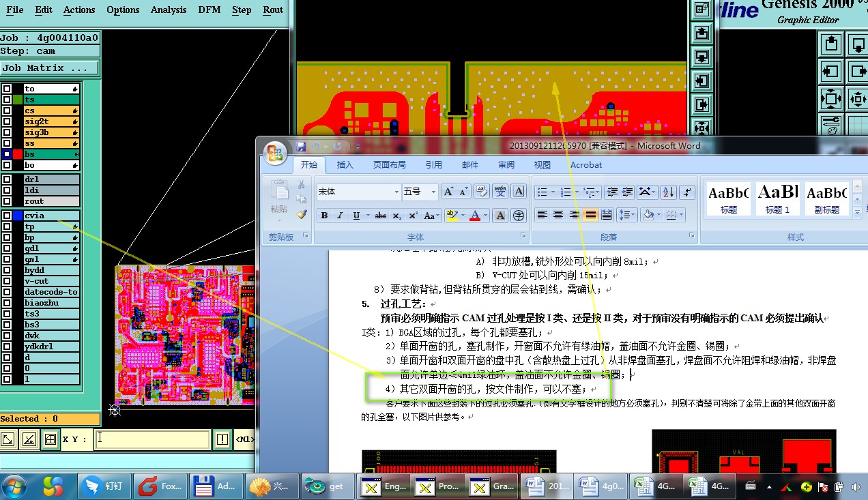Toggle checkbox for the rout layer

pyautogui.click(x=6, y=201)
